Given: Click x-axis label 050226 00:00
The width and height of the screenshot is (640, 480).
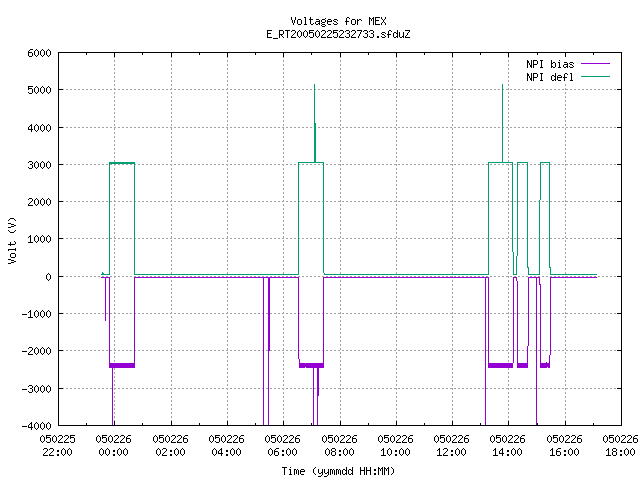Looking at the screenshot, I should click(113, 445).
